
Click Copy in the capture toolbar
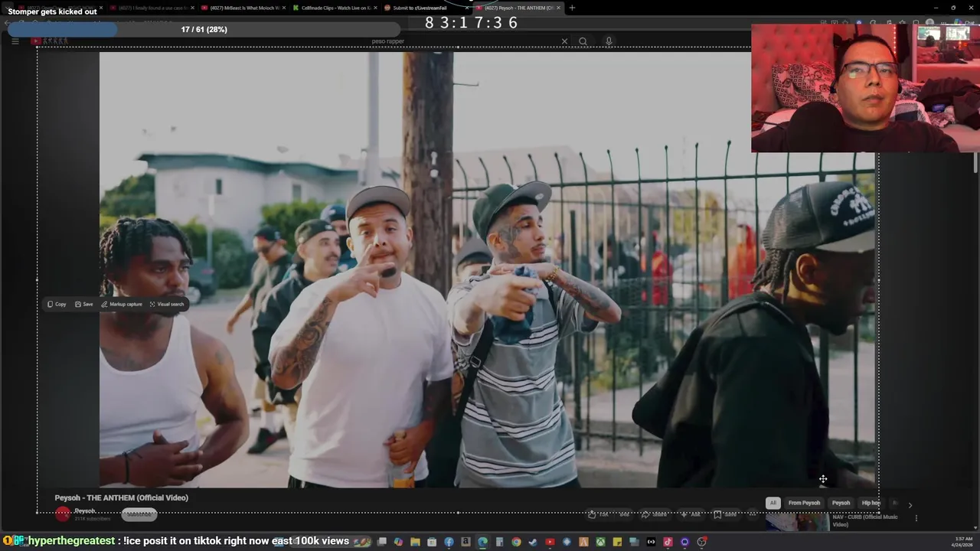(57, 305)
